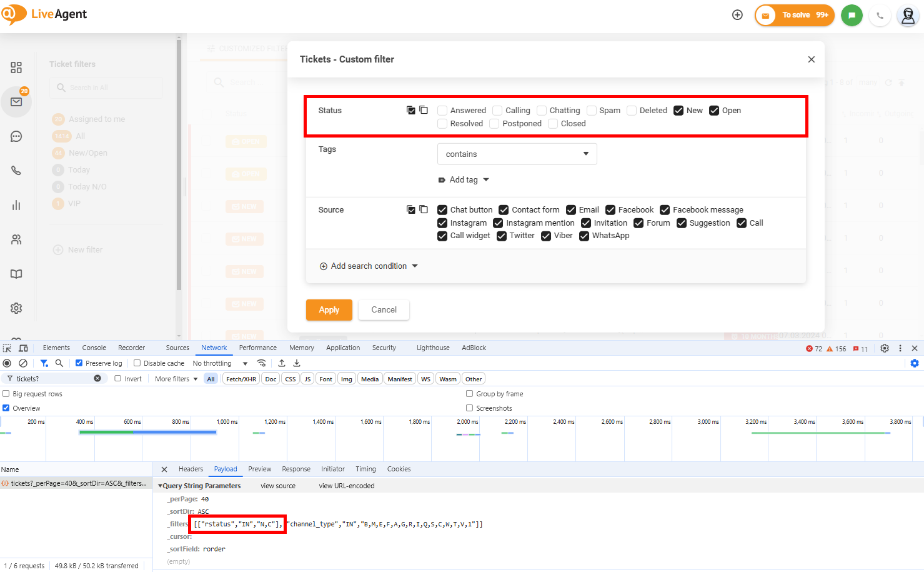Click the select-all icon in Status row

pyautogui.click(x=410, y=110)
